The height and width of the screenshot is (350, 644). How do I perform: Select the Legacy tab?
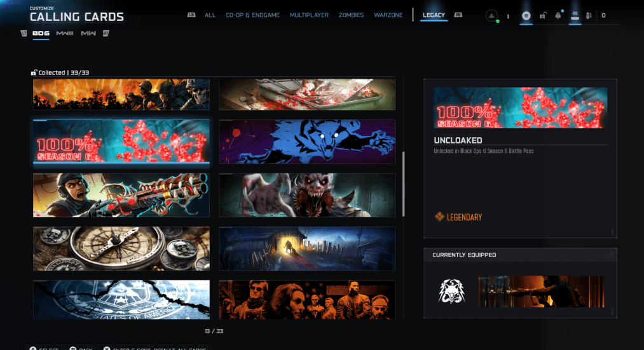(434, 15)
